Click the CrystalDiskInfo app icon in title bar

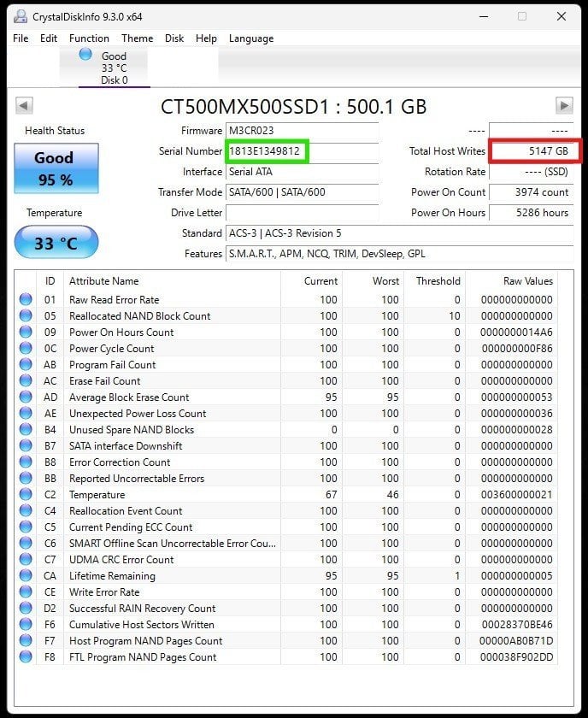click(21, 16)
